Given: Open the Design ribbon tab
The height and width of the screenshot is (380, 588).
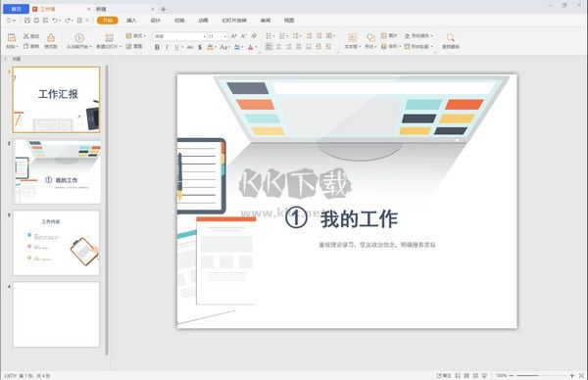Looking at the screenshot, I should pyautogui.click(x=155, y=21).
